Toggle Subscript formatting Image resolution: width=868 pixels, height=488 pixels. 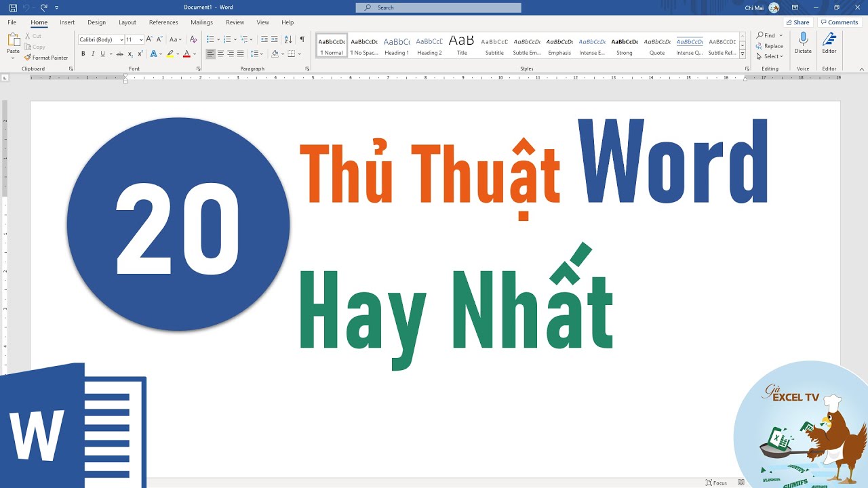(x=130, y=54)
